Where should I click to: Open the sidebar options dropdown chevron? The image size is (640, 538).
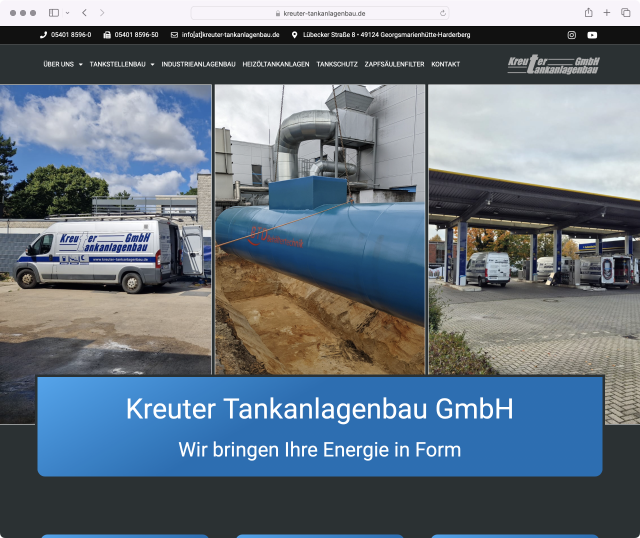(68, 13)
